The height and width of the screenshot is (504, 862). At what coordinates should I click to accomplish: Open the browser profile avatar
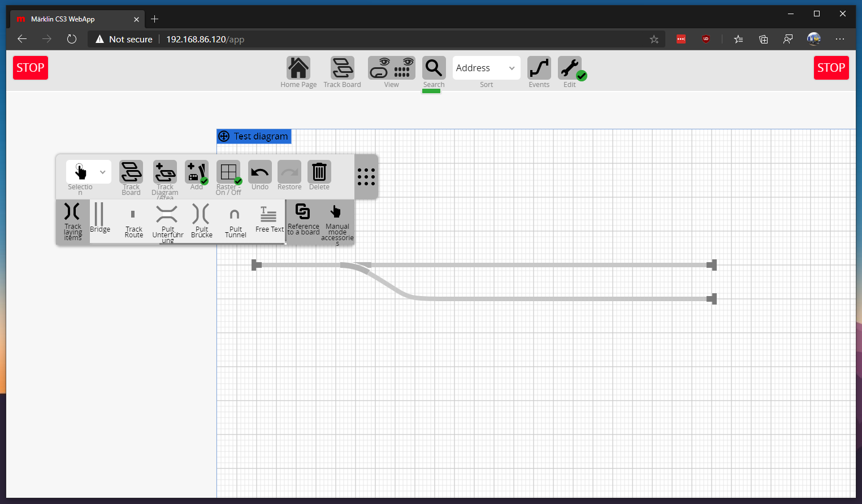[814, 39]
